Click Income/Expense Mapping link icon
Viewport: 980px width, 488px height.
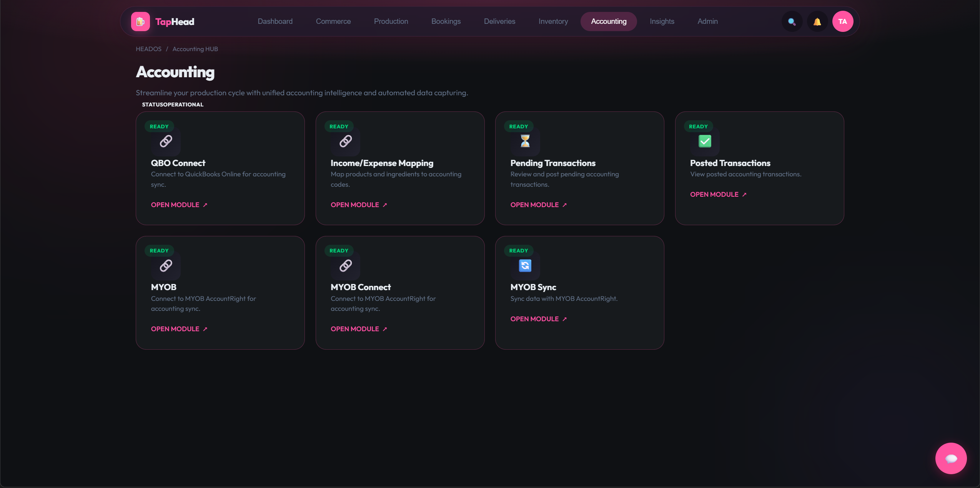click(x=345, y=141)
